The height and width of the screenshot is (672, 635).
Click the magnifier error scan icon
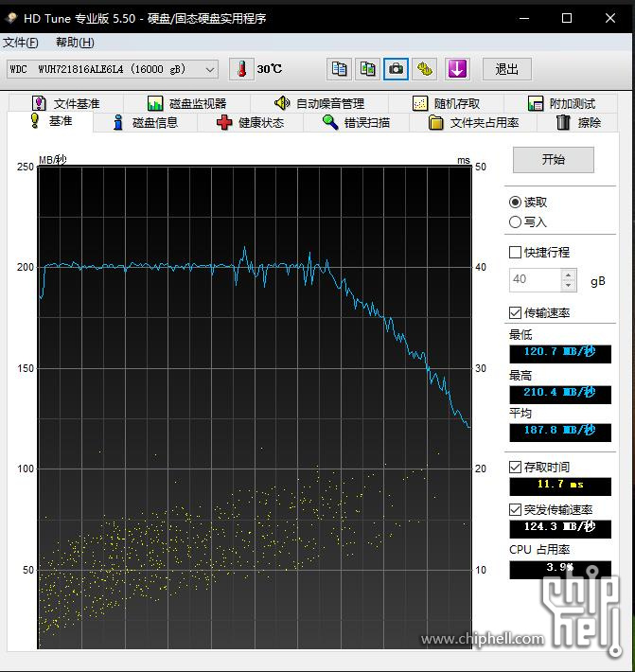coord(330,122)
